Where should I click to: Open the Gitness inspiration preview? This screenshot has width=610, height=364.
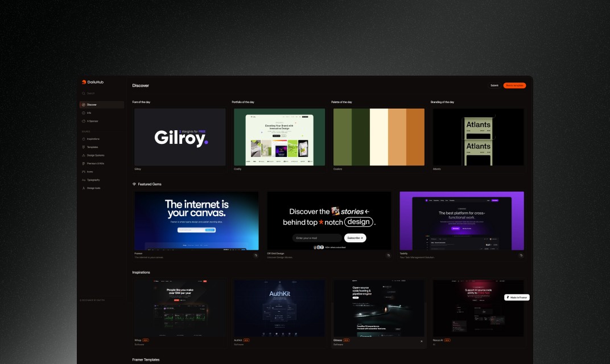[379, 308]
